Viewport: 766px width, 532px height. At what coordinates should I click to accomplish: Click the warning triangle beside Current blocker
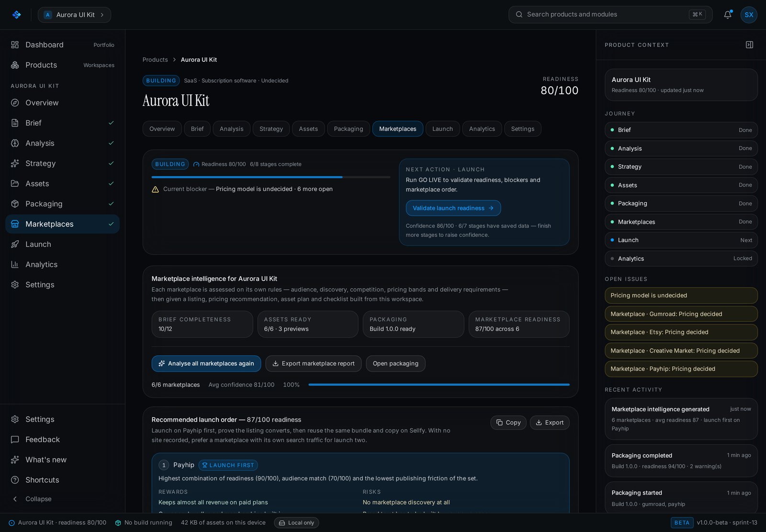coord(155,189)
